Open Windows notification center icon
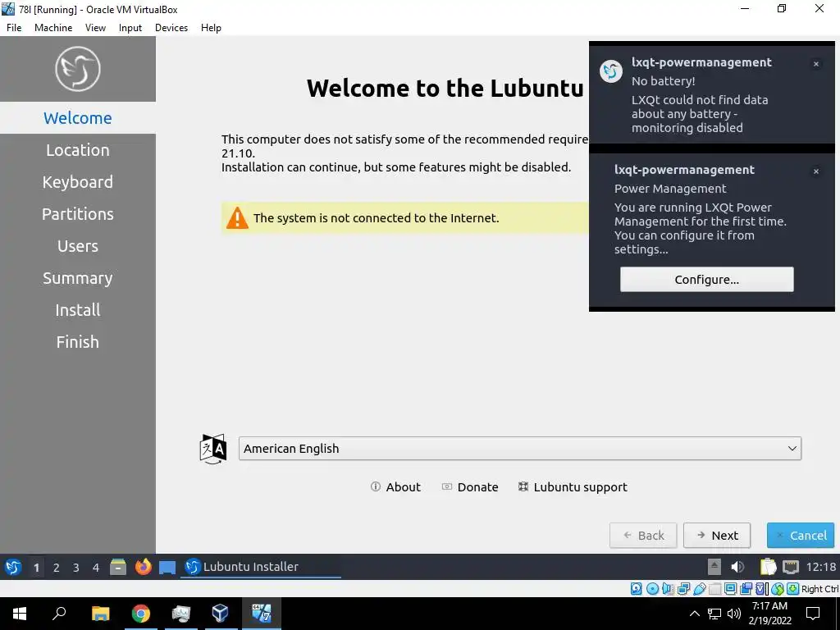Viewport: 840px width, 630px height. click(813, 614)
